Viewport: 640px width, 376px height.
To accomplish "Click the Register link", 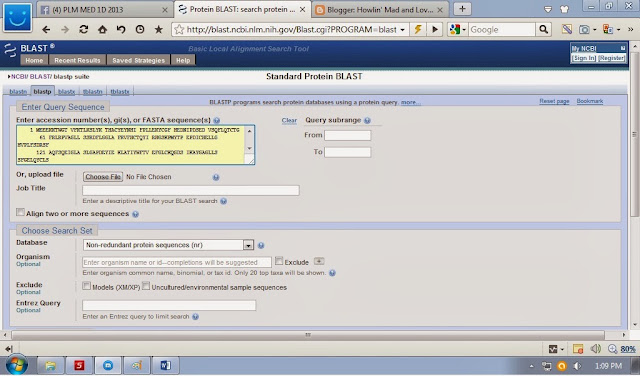I will click(x=611, y=58).
